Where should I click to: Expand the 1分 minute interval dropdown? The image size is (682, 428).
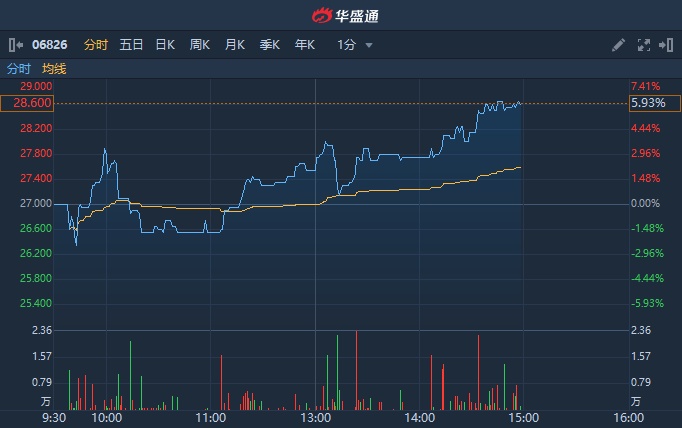pyautogui.click(x=347, y=45)
